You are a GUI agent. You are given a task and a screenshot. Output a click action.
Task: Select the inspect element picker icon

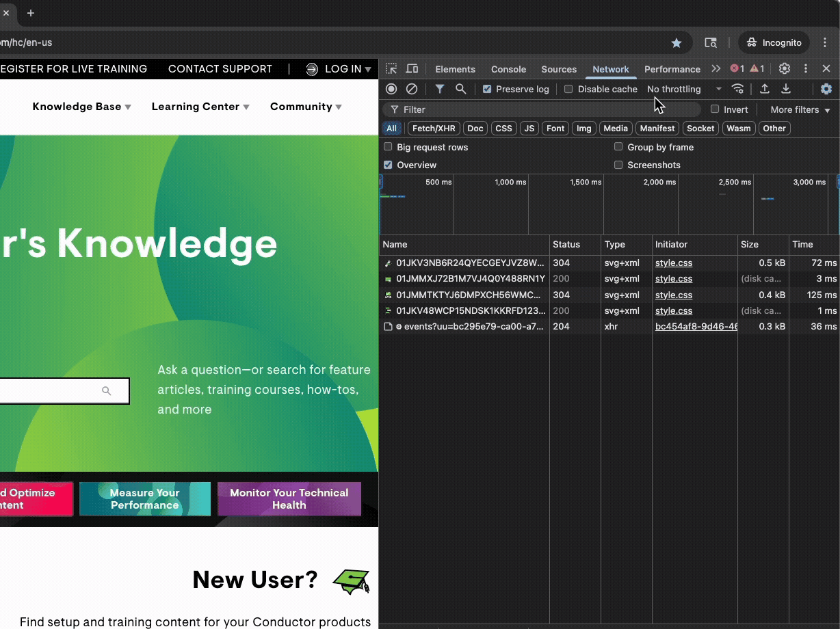(391, 69)
